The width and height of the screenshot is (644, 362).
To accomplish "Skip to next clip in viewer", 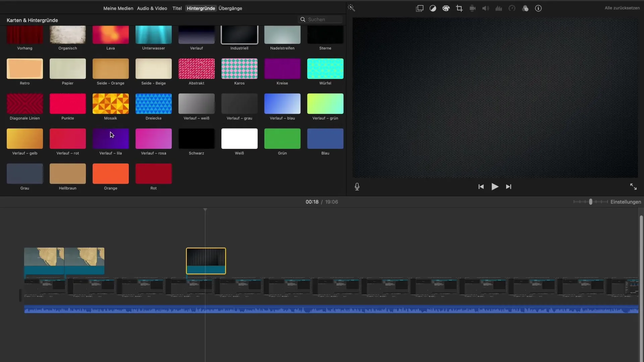I will [508, 187].
